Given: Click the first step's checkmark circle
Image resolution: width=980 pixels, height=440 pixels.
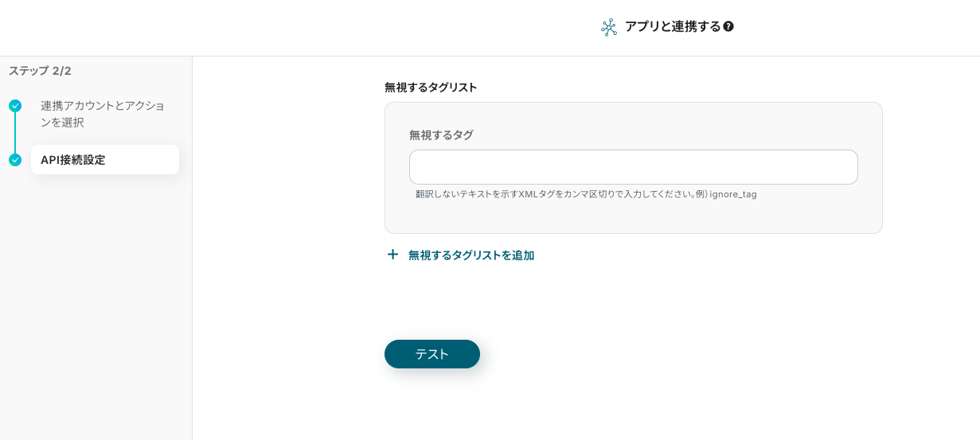Looking at the screenshot, I should click(15, 106).
